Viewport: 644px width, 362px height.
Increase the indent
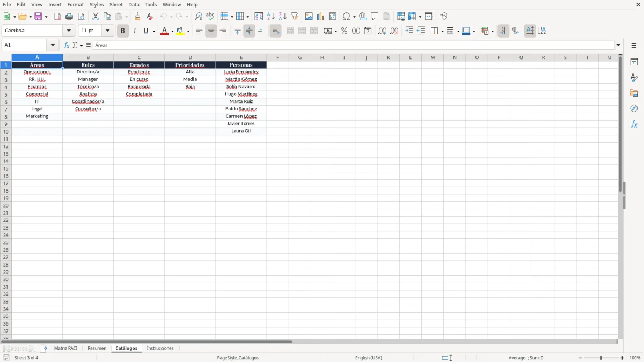tap(409, 31)
